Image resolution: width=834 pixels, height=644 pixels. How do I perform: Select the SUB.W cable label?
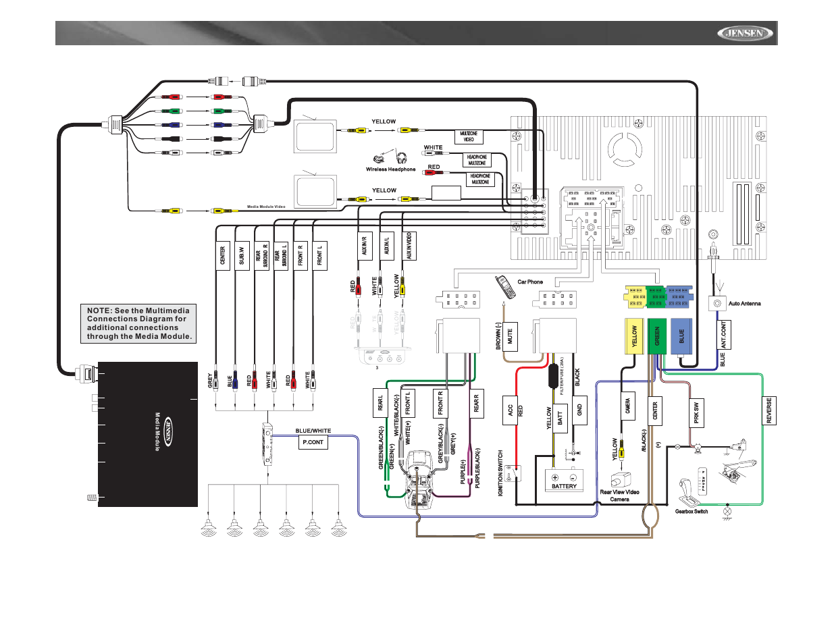tap(242, 256)
